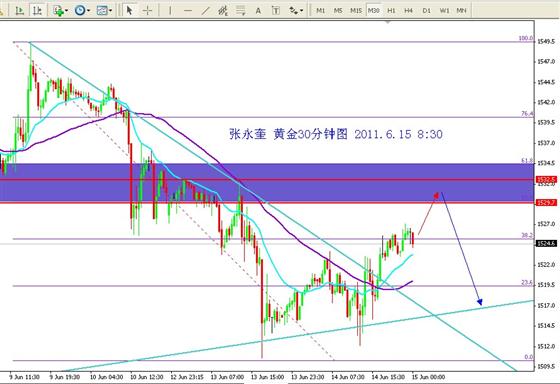Select the Trendline drawing tool

click(205, 11)
